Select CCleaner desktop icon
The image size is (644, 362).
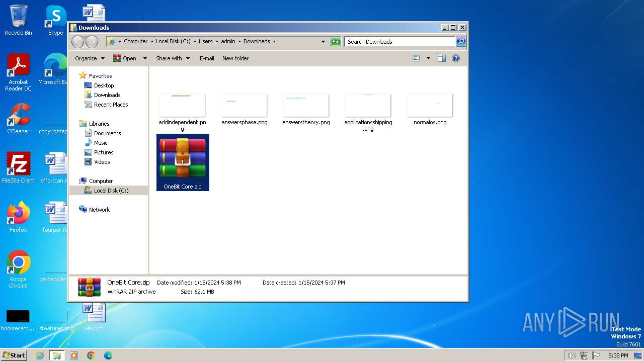[18, 119]
